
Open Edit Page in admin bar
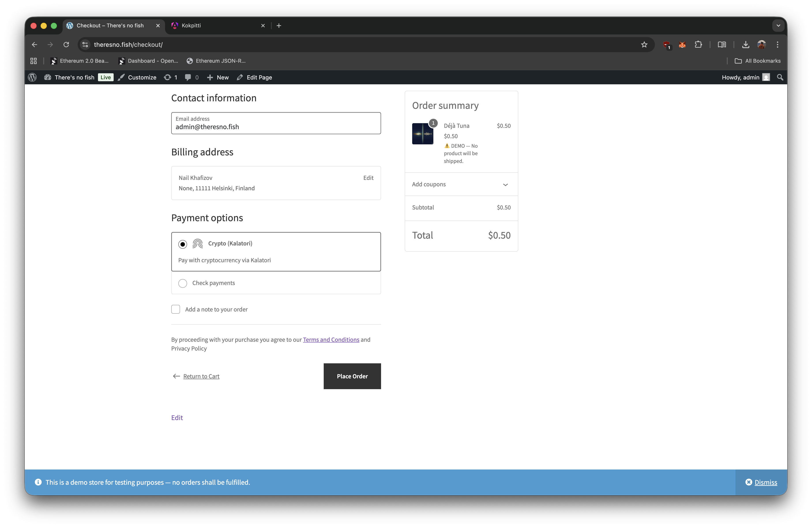[254, 77]
